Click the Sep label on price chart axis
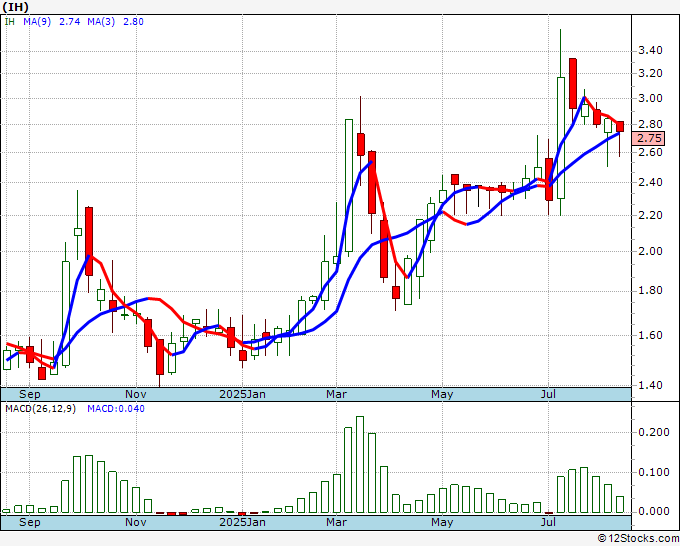Viewport: 680px width, 546px height. pos(29,394)
